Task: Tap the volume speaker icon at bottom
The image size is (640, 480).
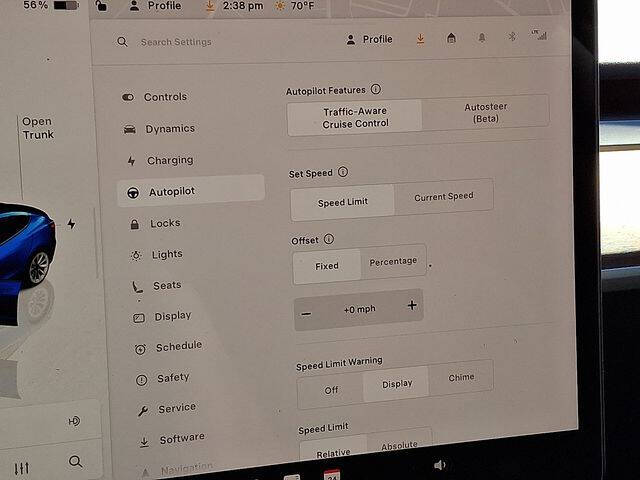Action: pos(440,464)
